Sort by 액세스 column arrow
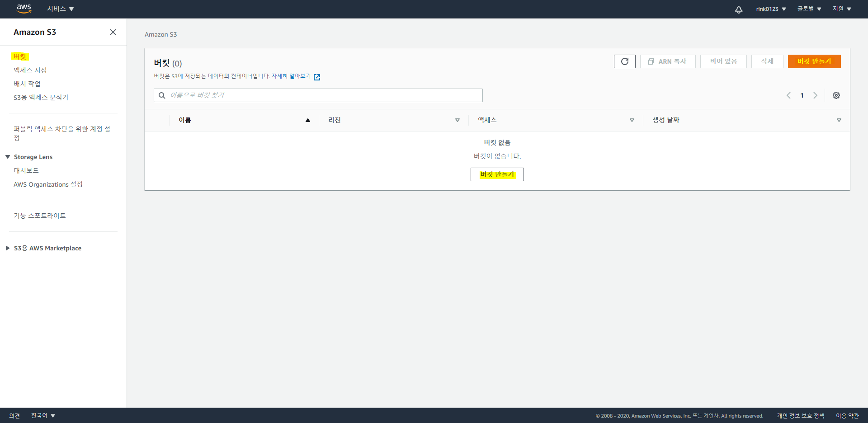Viewport: 868px width, 423px height. pyautogui.click(x=632, y=120)
